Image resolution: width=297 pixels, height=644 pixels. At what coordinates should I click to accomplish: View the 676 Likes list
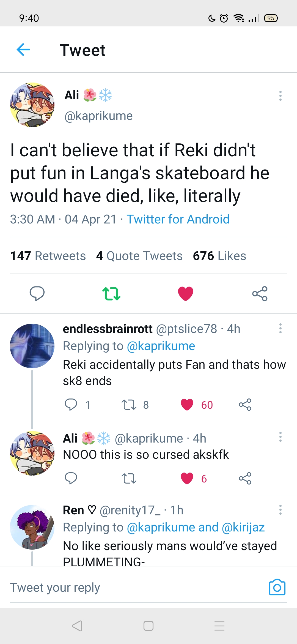(x=219, y=256)
